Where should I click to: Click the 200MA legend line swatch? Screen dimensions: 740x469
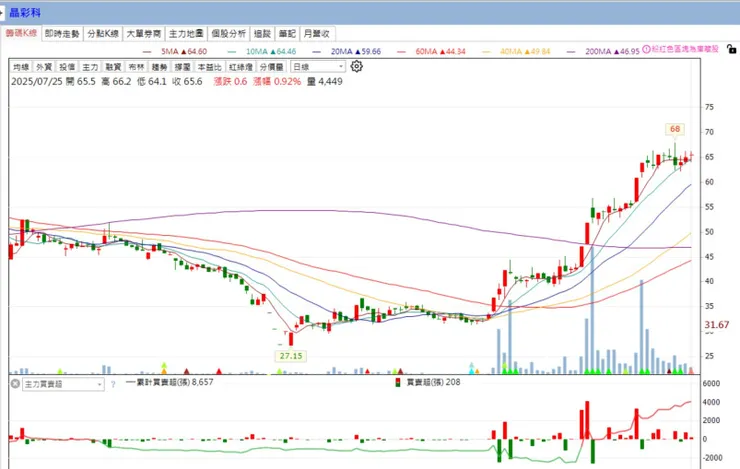[571, 51]
